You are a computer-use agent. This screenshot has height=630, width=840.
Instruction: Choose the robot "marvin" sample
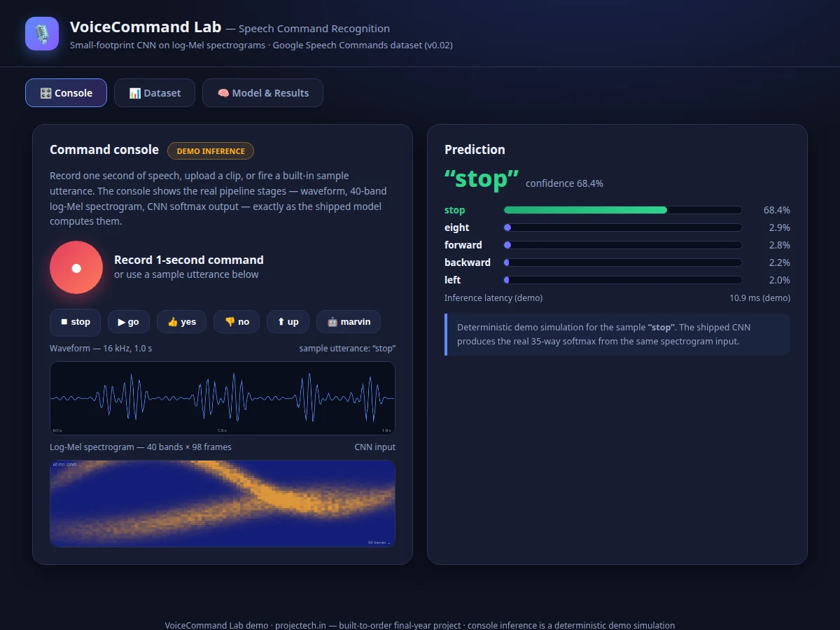[349, 322]
